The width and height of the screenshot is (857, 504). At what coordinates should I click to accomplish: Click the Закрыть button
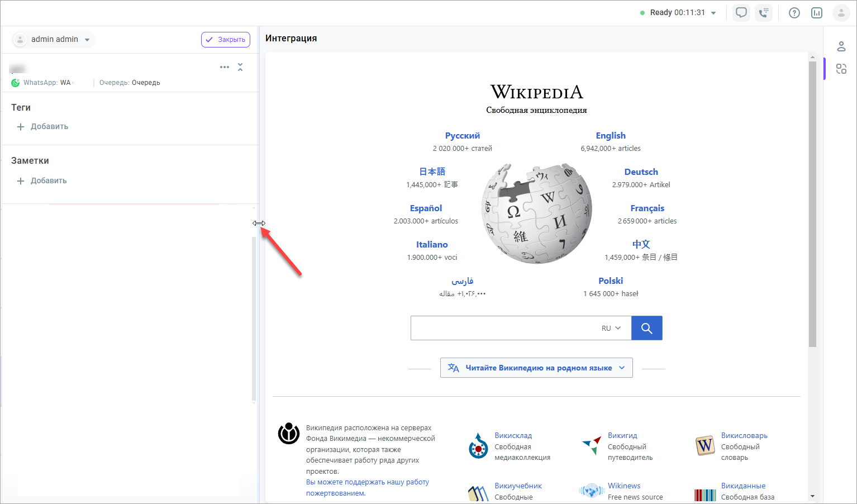pyautogui.click(x=226, y=40)
